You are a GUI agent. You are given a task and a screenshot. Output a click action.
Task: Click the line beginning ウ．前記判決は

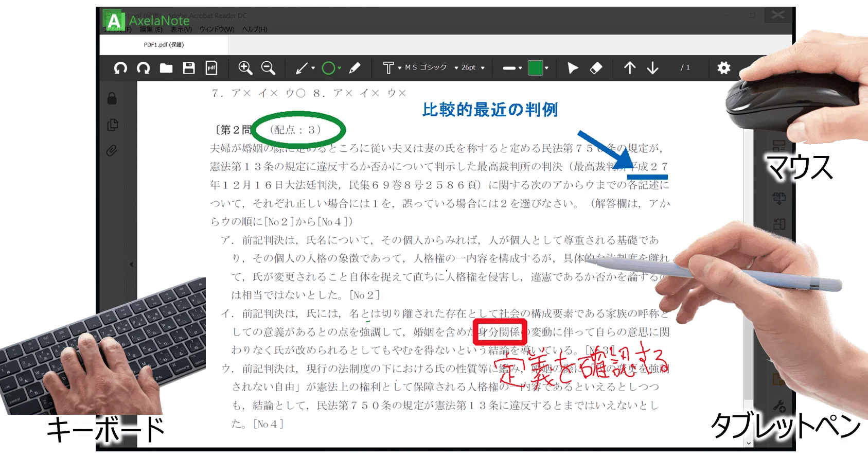(x=446, y=369)
